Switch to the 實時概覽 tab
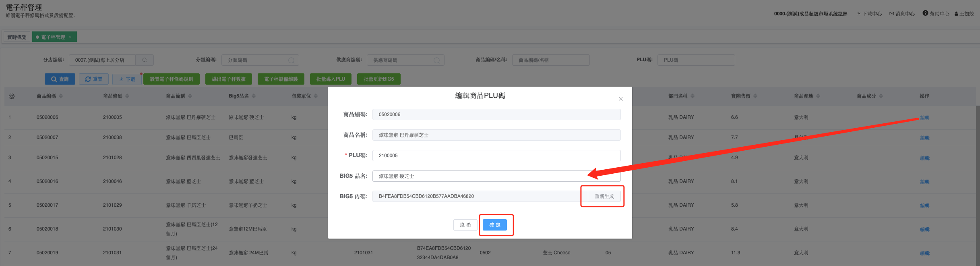Image resolution: width=980 pixels, height=266 pixels. point(17,37)
